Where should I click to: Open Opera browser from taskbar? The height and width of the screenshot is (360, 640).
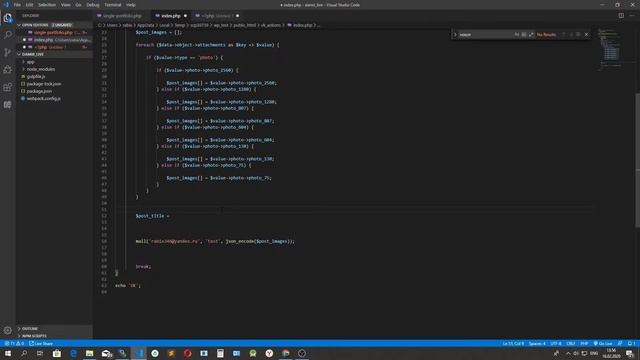pos(188,353)
